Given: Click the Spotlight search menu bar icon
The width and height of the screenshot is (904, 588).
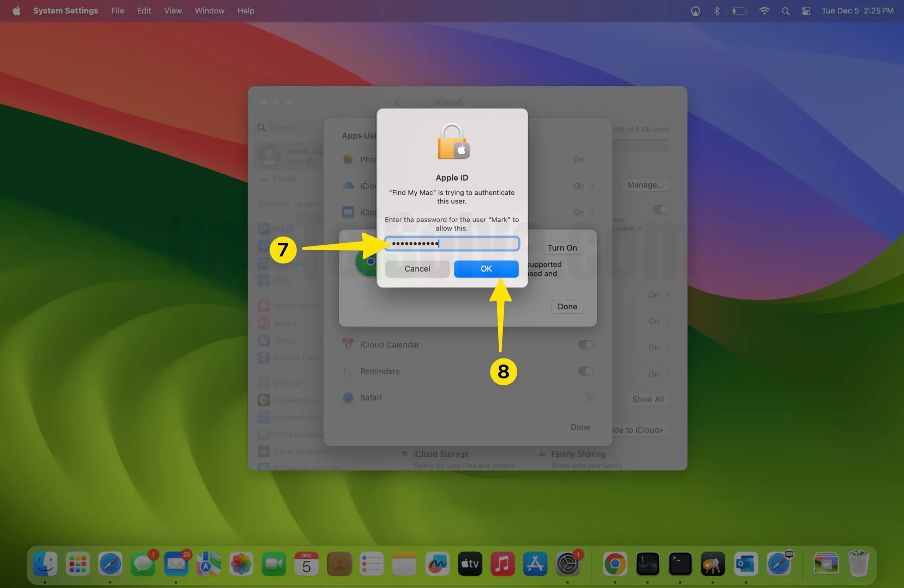Looking at the screenshot, I should tap(785, 11).
